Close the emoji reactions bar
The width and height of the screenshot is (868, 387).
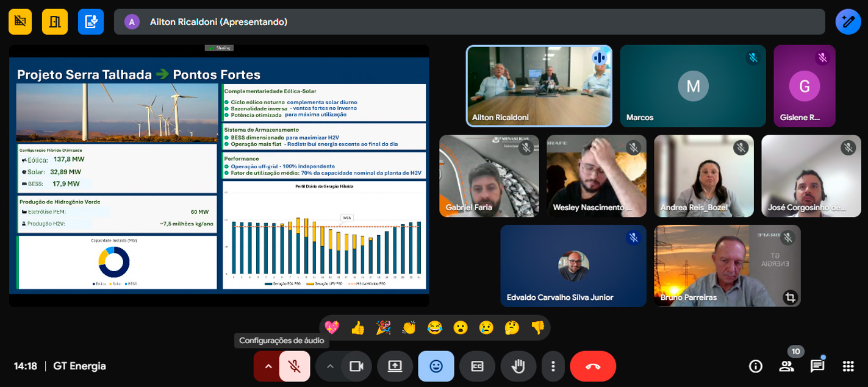point(436,366)
